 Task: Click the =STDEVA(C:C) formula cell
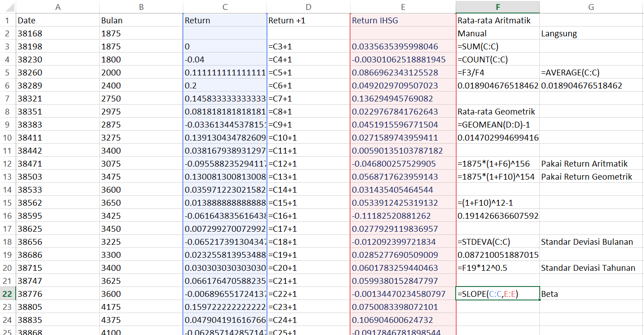(x=497, y=242)
